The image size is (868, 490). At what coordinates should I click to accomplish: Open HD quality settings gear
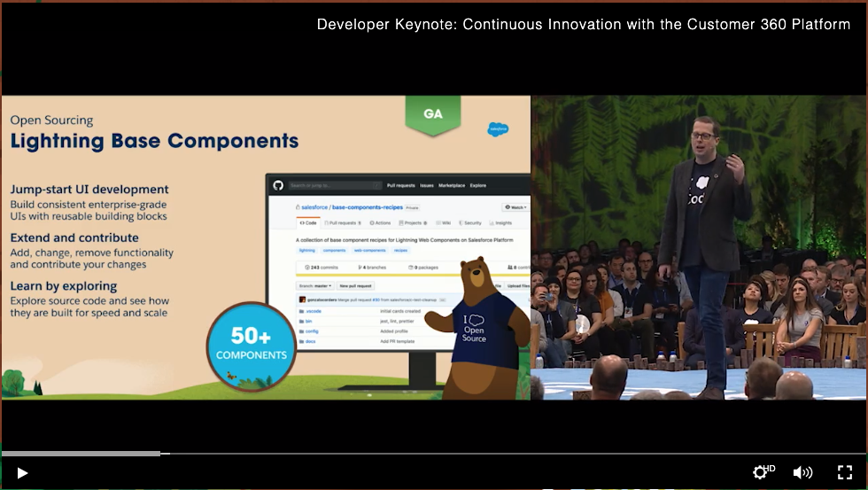pos(763,471)
